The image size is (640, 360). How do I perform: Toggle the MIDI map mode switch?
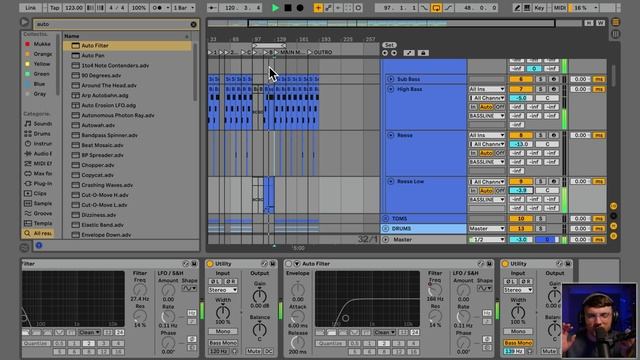click(560, 8)
